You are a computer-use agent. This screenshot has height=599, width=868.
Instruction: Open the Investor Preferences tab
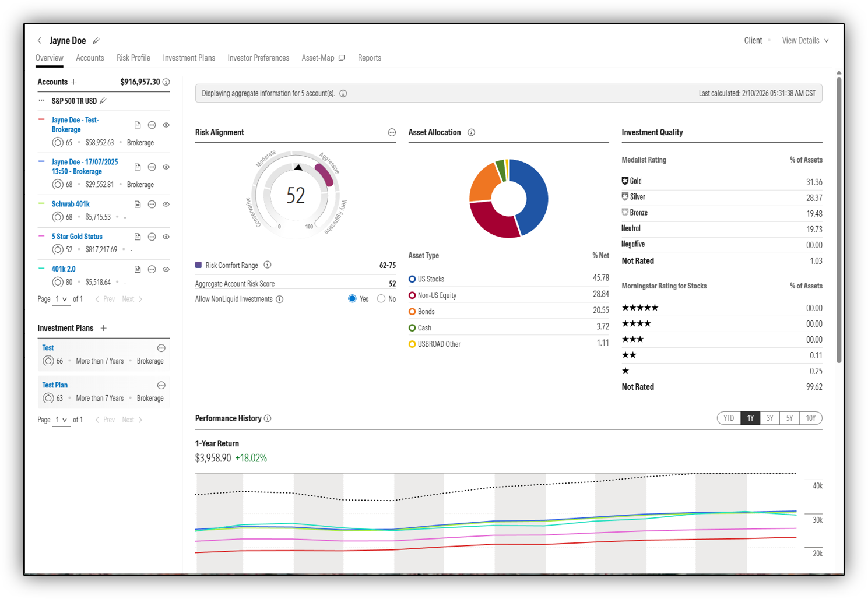[x=258, y=58]
